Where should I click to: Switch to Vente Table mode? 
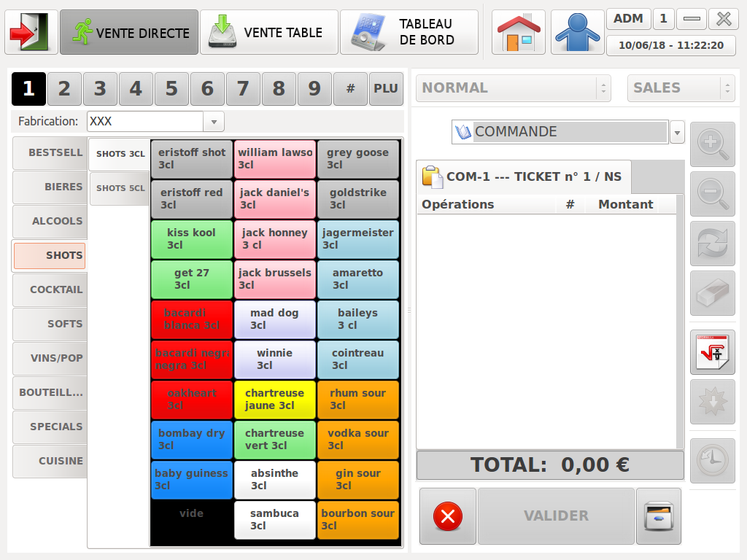tap(269, 32)
